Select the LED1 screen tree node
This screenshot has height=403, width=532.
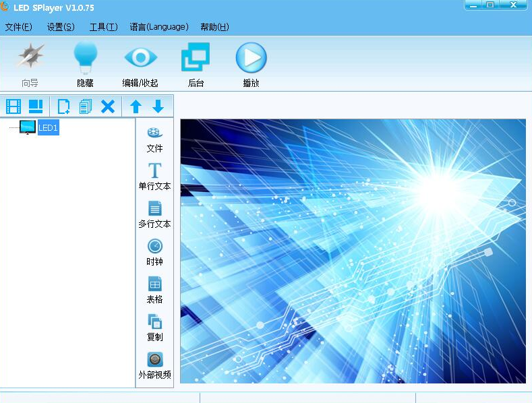(48, 127)
